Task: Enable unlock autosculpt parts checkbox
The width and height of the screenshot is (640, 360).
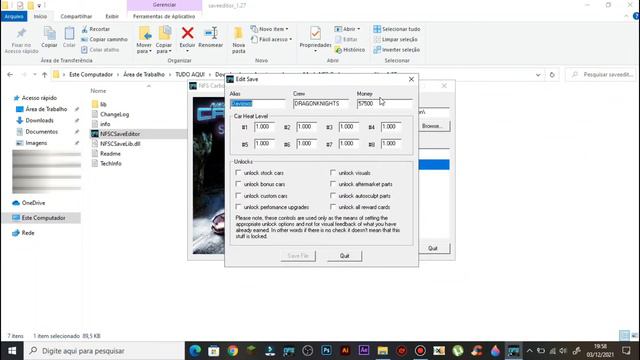Action: (x=333, y=196)
